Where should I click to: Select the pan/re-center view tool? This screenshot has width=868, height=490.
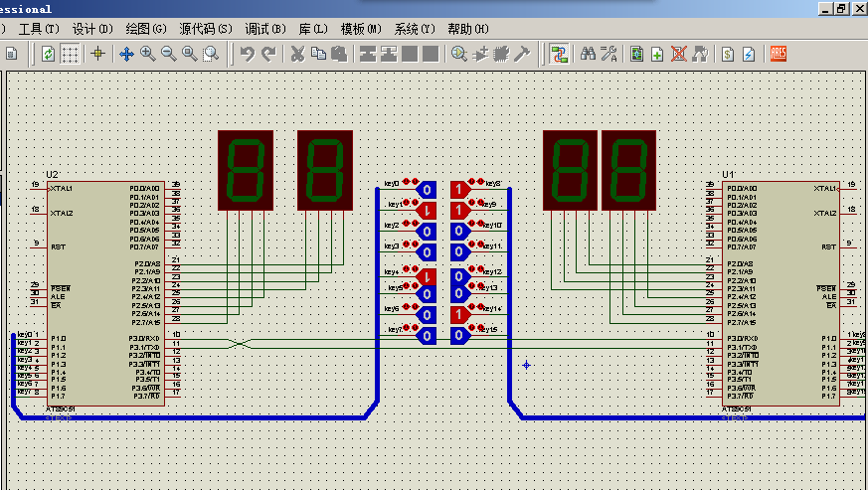(x=126, y=54)
